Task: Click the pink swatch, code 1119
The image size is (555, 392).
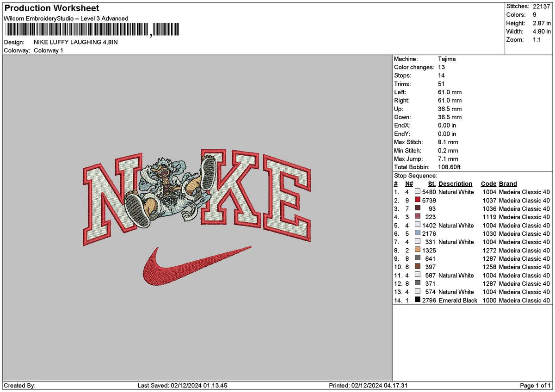Action: 418,217
